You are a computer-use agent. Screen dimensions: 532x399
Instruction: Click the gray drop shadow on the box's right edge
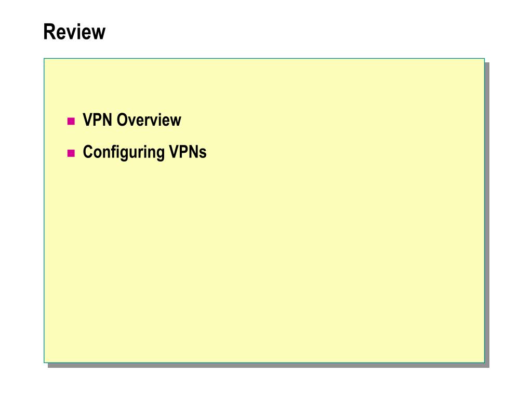pos(487,215)
